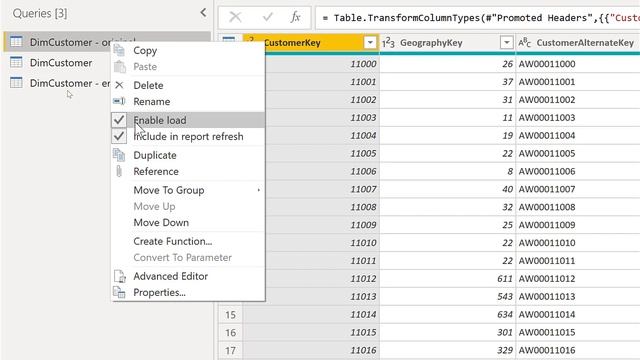
Task: Cancel formula edit with the X icon
Action: tap(235, 17)
